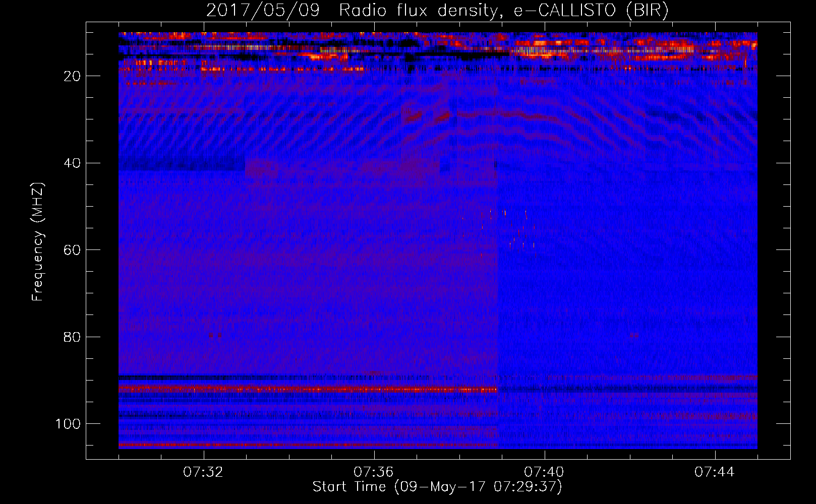Image resolution: width=816 pixels, height=504 pixels.
Task: Click the 07:40 time tick label
Action: [x=544, y=472]
